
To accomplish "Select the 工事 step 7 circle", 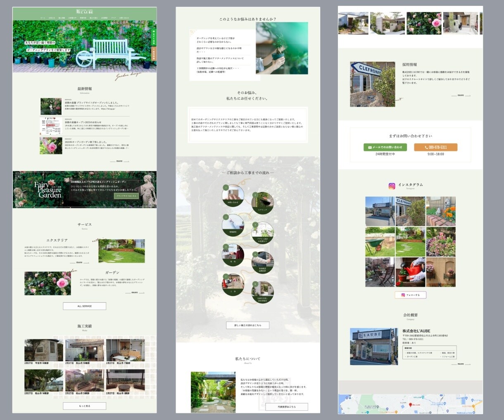I will (x=233, y=284).
